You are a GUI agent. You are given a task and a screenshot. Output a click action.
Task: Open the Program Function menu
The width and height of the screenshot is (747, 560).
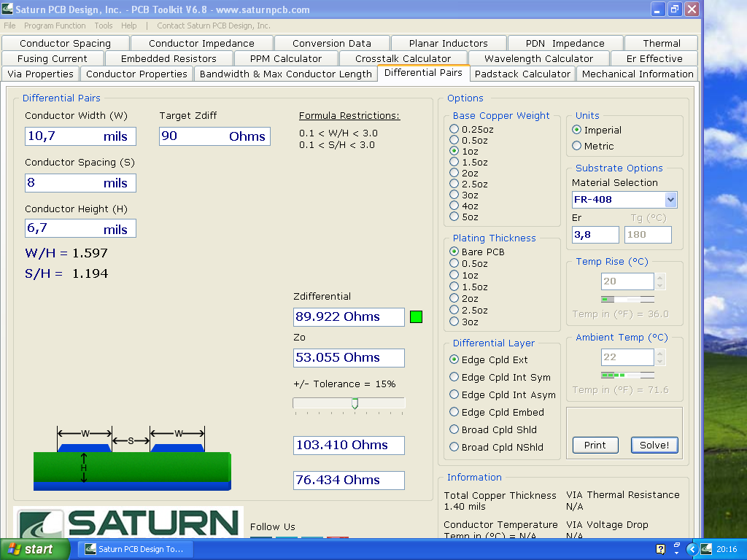tap(55, 26)
